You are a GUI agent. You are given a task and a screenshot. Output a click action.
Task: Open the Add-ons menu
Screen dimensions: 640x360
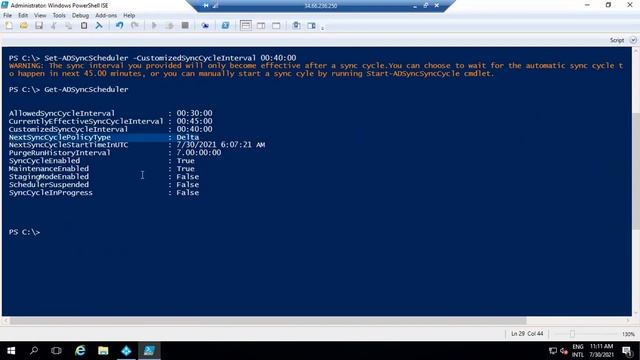coord(106,16)
